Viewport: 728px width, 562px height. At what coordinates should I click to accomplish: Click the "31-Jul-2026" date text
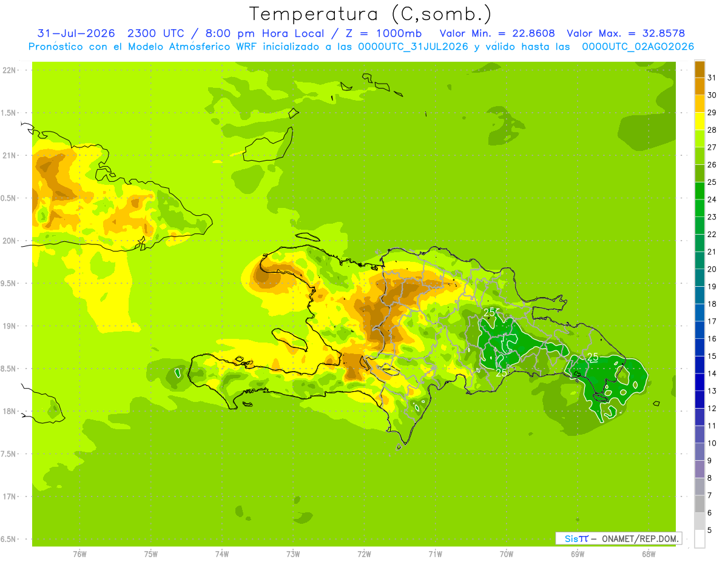(x=76, y=33)
